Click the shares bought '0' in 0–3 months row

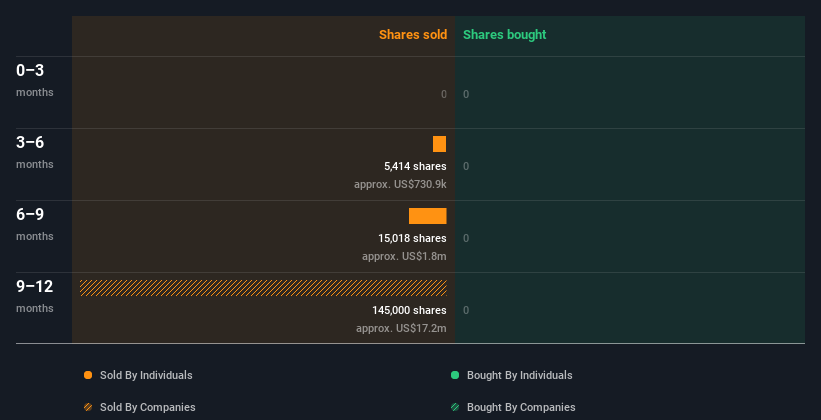[x=466, y=94]
